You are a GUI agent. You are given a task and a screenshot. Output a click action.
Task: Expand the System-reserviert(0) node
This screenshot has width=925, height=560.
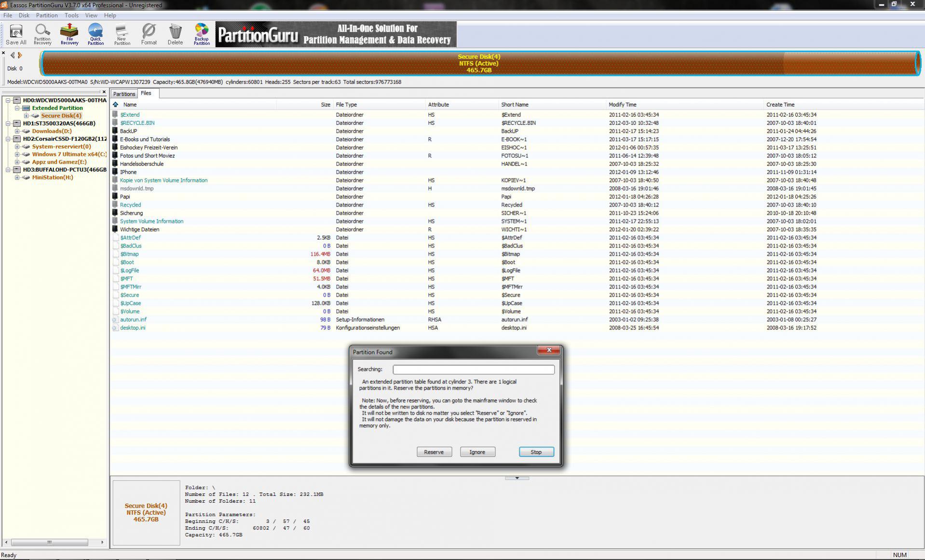click(17, 147)
